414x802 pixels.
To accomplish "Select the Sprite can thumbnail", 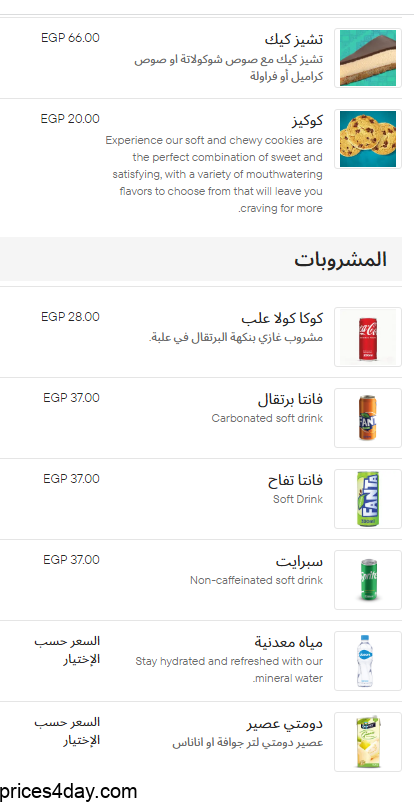I will pyautogui.click(x=368, y=580).
